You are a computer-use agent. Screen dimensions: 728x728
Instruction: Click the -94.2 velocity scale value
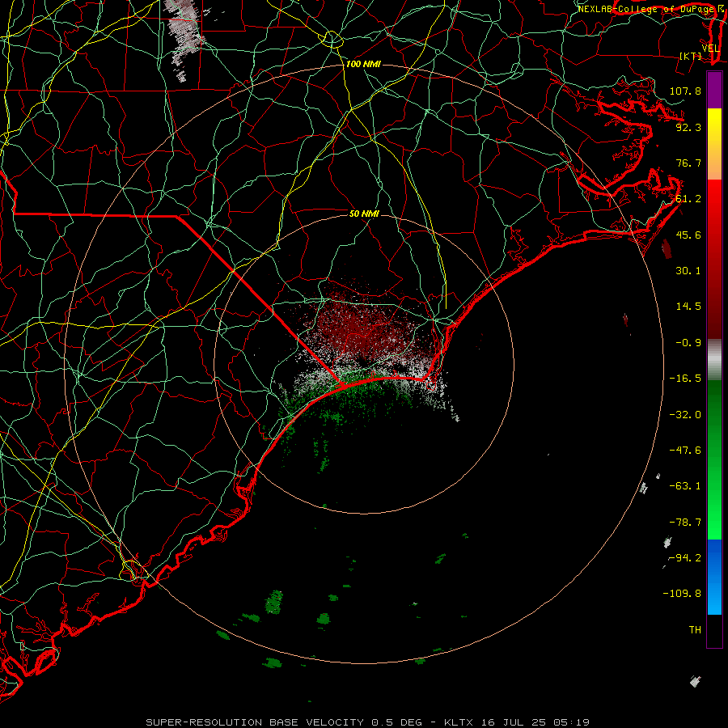685,558
